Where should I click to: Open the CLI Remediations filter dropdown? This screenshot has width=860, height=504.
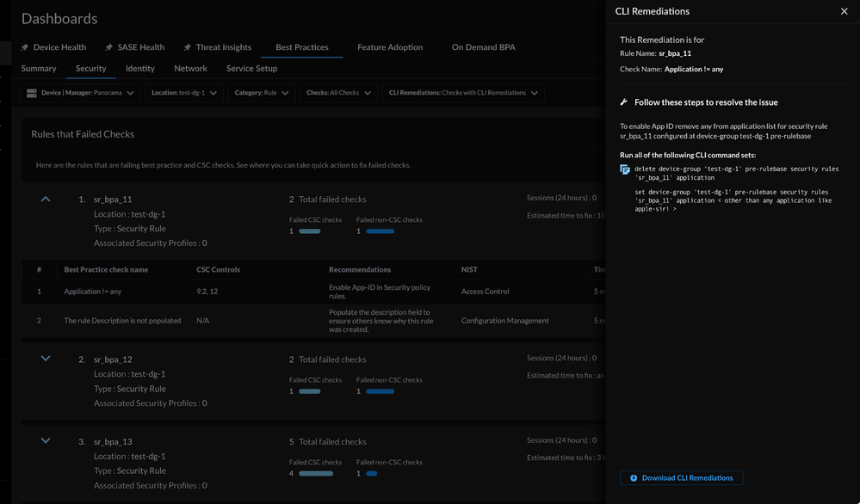tap(463, 93)
